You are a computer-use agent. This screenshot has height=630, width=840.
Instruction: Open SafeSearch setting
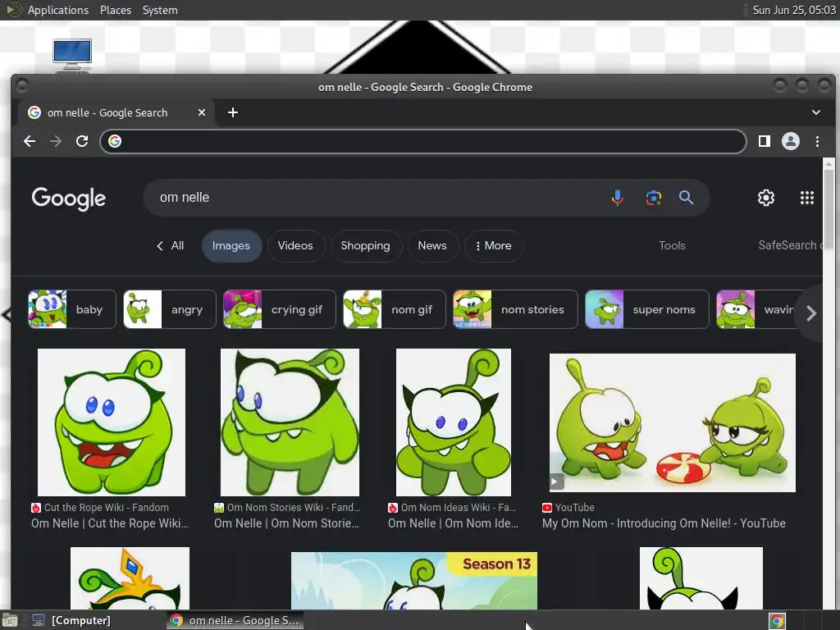(790, 245)
